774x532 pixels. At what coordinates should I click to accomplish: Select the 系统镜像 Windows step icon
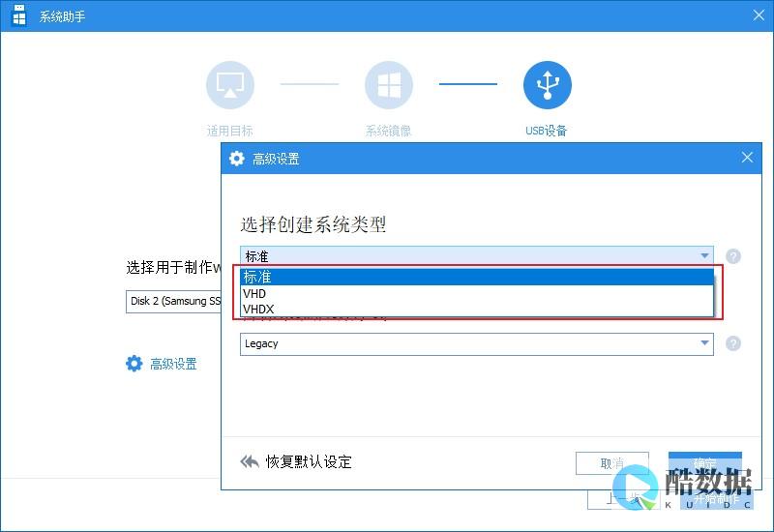coord(389,85)
